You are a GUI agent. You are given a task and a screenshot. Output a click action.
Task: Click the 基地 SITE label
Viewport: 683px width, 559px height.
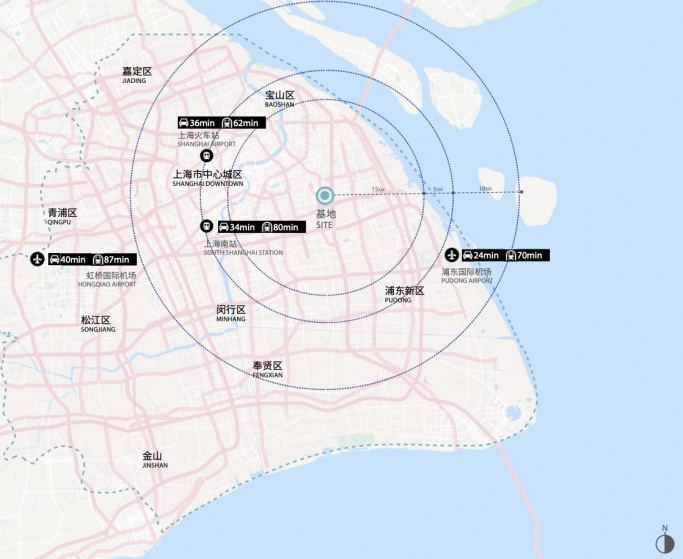point(325,219)
